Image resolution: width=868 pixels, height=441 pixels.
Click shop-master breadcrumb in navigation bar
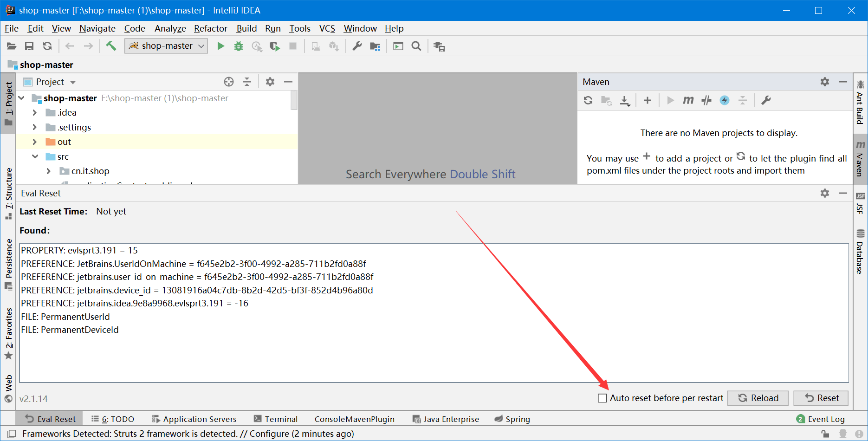41,65
